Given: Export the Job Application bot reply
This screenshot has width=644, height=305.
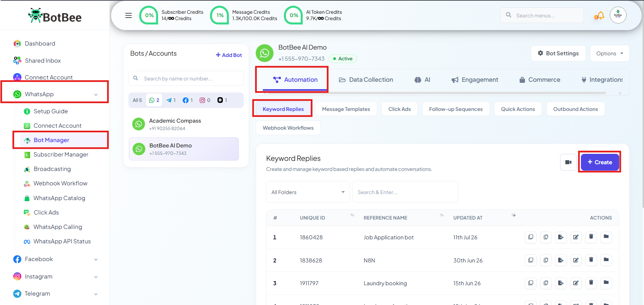Looking at the screenshot, I should pos(561,237).
